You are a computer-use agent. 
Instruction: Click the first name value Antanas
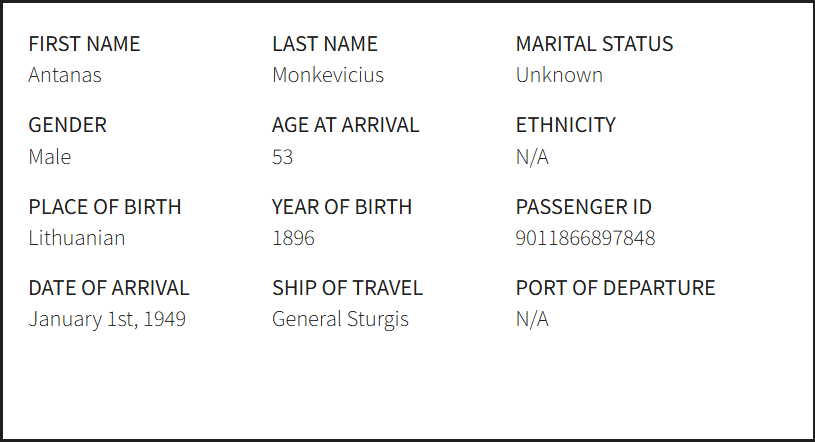coord(65,75)
